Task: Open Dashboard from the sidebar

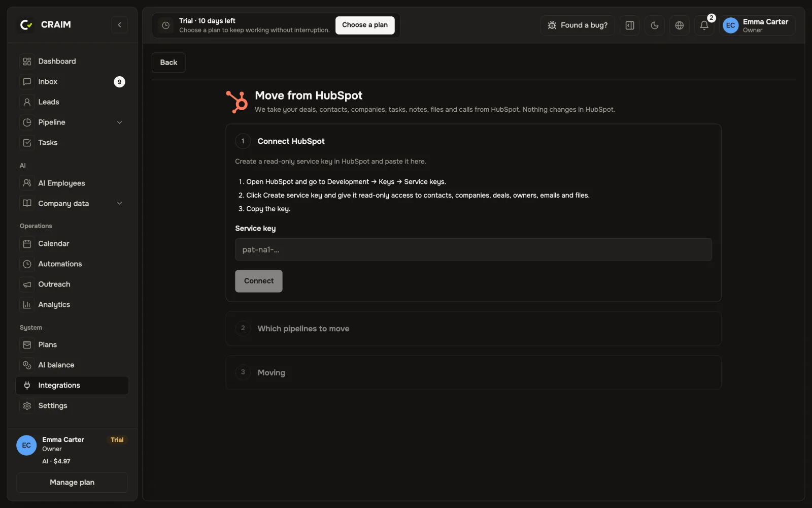Action: tap(72, 61)
